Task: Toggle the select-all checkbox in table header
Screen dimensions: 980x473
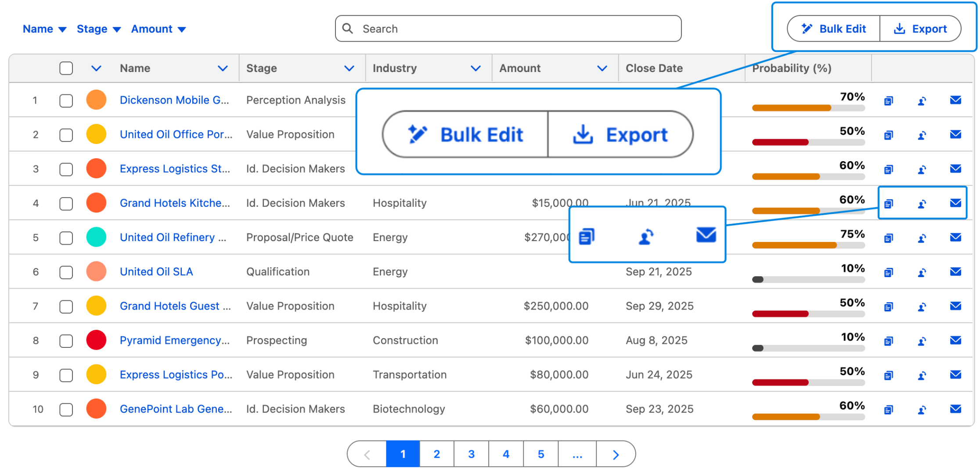Action: click(66, 68)
